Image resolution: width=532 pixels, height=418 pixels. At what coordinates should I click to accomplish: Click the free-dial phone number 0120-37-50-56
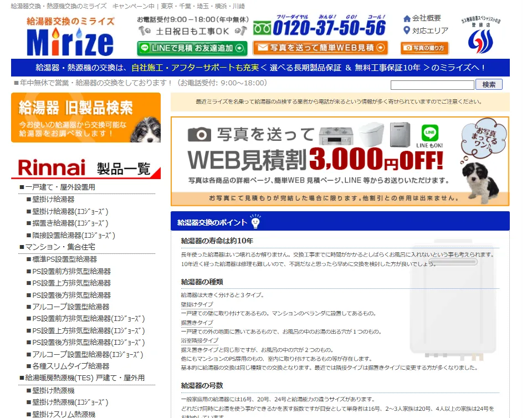pyautogui.click(x=320, y=27)
